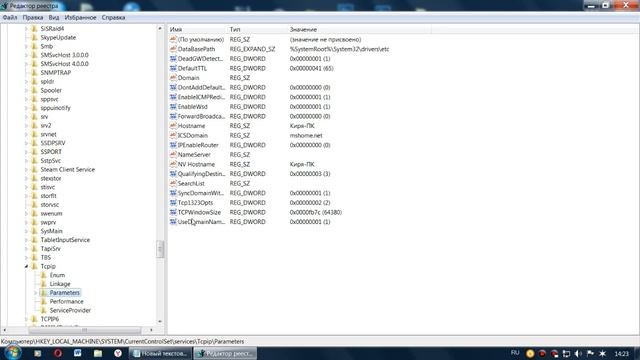Select the SMSvcHost 3.0.0.0 tree key
This screenshot has height=360, width=640.
point(64,55)
